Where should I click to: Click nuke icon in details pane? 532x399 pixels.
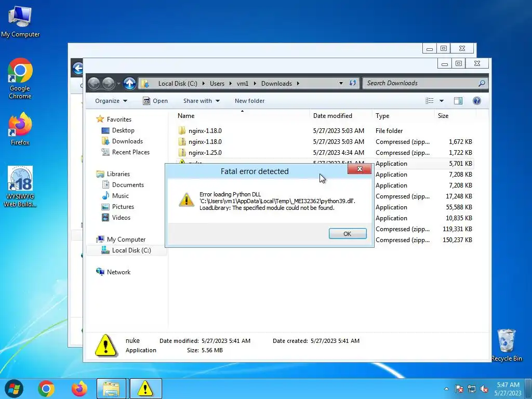(106, 345)
